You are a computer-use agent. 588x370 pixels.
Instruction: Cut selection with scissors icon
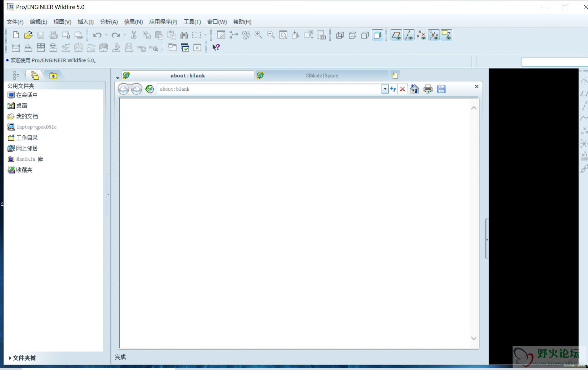pos(134,35)
